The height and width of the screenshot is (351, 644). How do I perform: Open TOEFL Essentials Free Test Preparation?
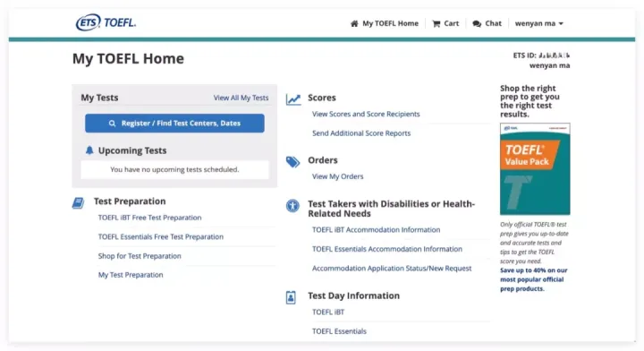pos(161,236)
